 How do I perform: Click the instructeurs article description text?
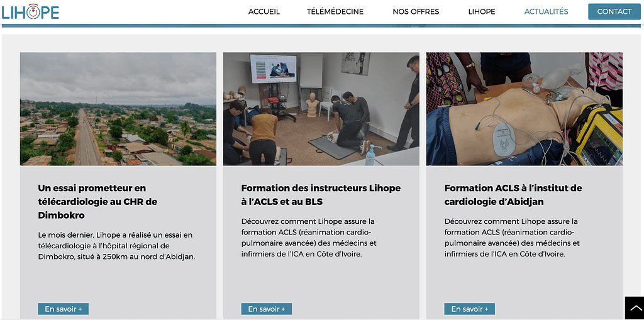[x=309, y=238]
